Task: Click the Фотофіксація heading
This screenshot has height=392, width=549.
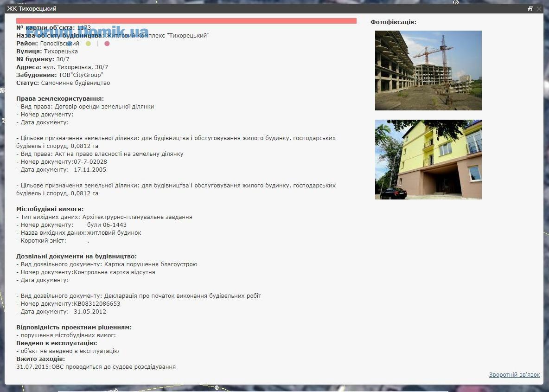Action: 393,22
